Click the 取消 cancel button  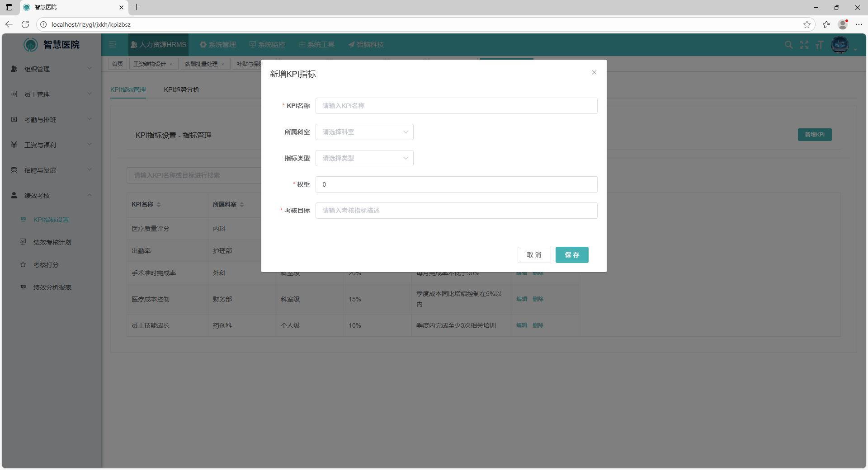(534, 255)
